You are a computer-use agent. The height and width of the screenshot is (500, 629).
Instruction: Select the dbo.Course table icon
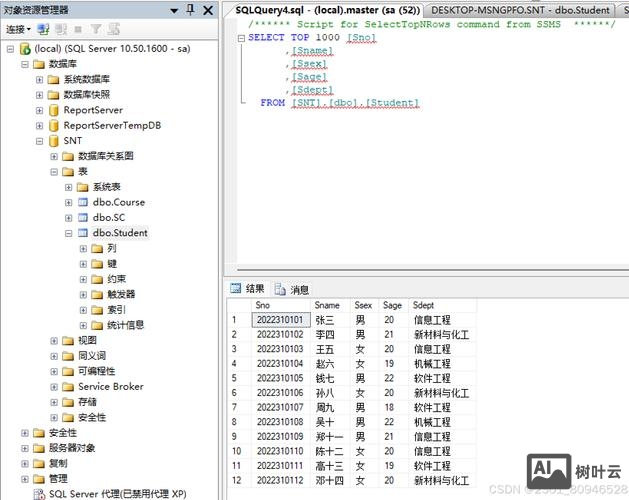point(83,202)
